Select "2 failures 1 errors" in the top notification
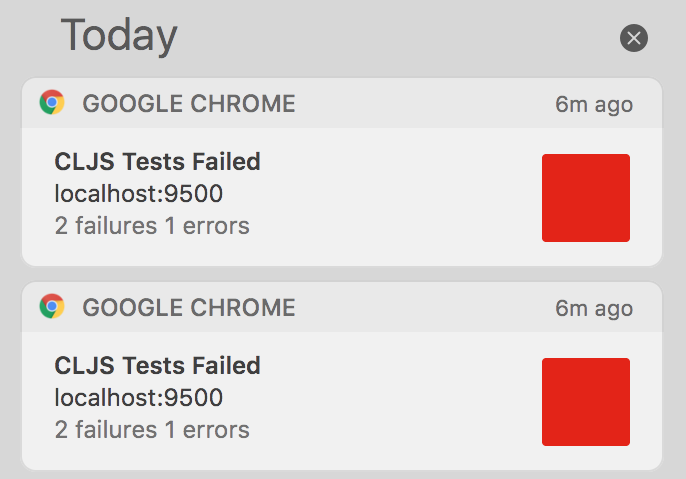Screen dimensions: 686x479 pos(152,226)
